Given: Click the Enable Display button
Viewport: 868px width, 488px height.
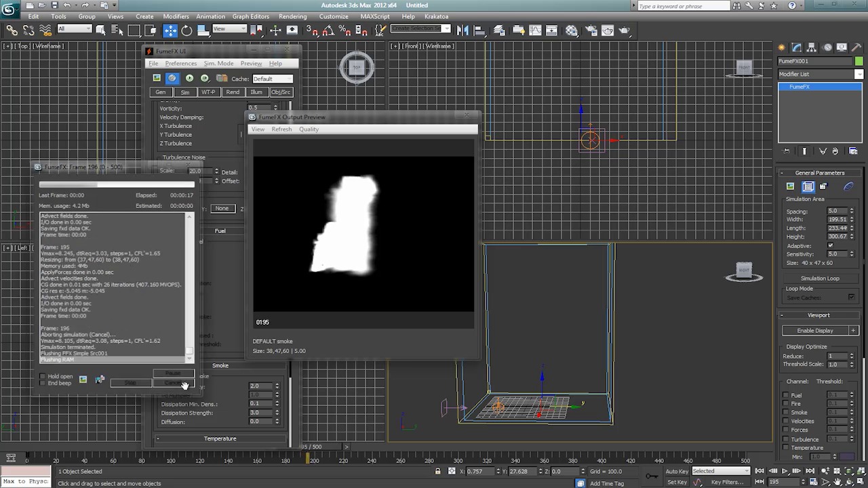Looking at the screenshot, I should pos(815,331).
